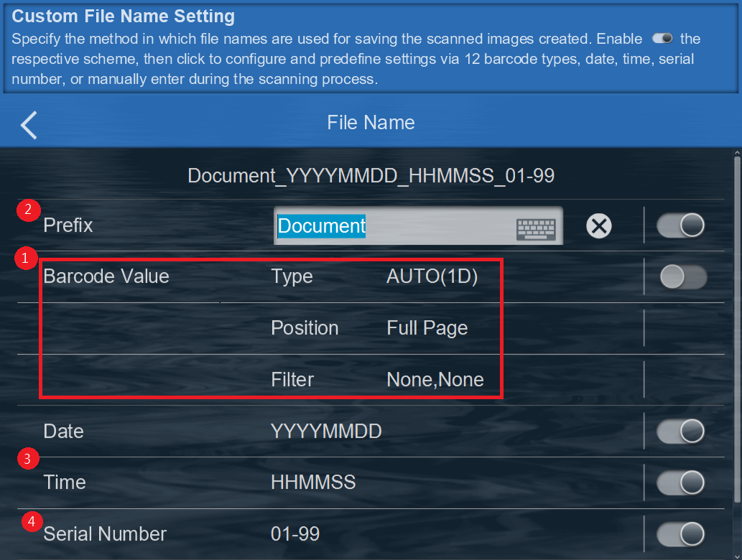Screen dimensions: 742x560
Task: Toggle the Serial Number switch
Action: pyautogui.click(x=681, y=533)
